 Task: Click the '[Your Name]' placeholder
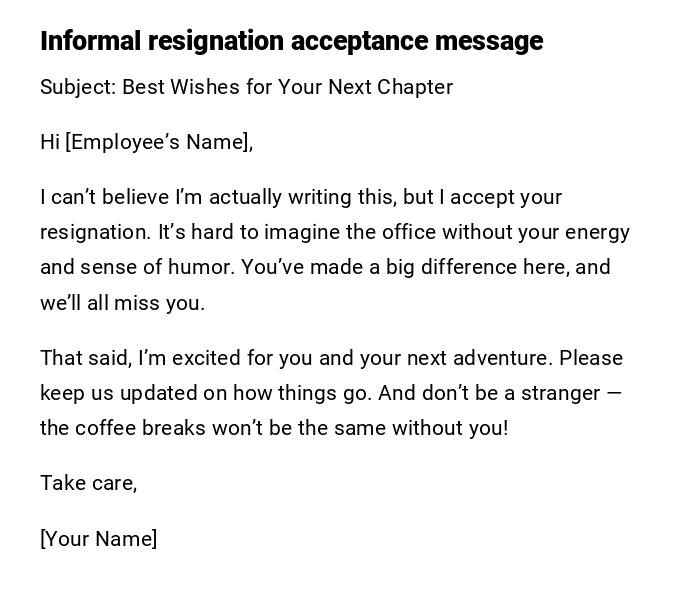(x=98, y=539)
